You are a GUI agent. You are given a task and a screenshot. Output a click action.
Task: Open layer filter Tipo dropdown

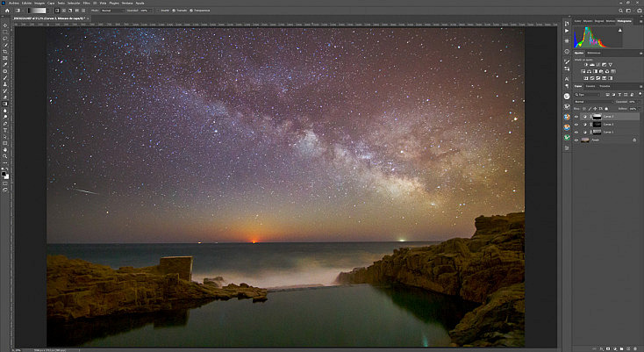pos(587,95)
